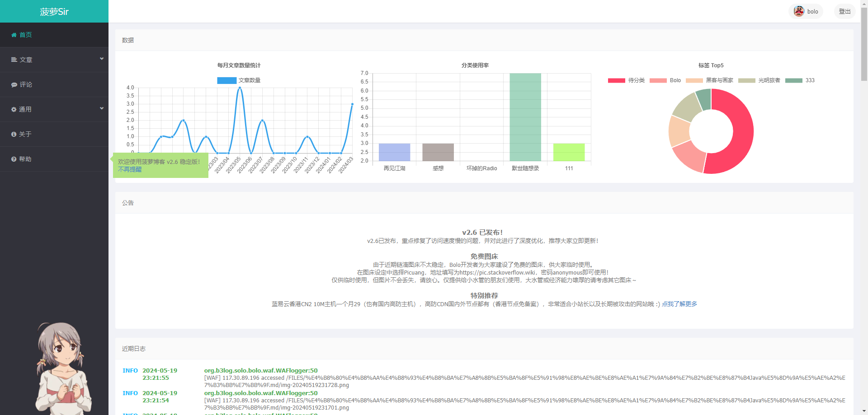Click the 通用 gear icon

(14, 109)
